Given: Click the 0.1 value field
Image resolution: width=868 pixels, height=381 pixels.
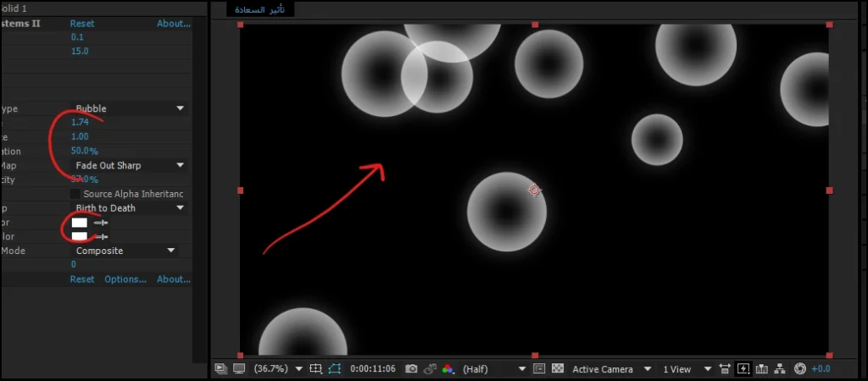Looking at the screenshot, I should tap(77, 37).
